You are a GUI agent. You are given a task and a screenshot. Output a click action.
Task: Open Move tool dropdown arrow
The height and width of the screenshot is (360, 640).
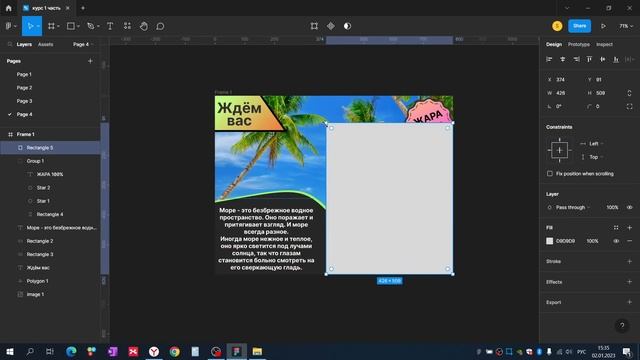[38, 26]
